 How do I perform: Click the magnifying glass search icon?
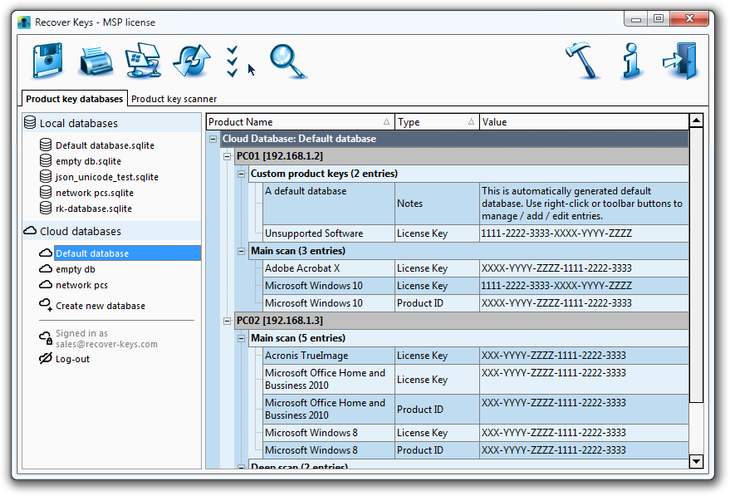click(288, 61)
